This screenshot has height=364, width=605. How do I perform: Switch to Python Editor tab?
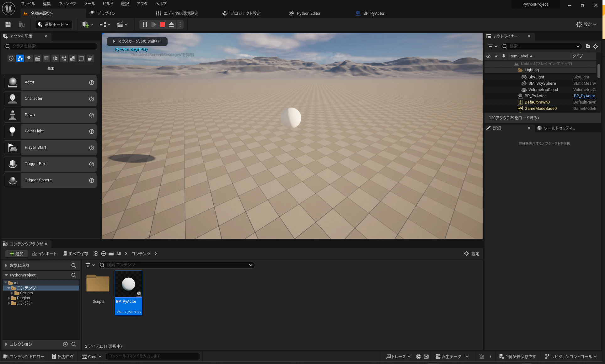(x=305, y=13)
